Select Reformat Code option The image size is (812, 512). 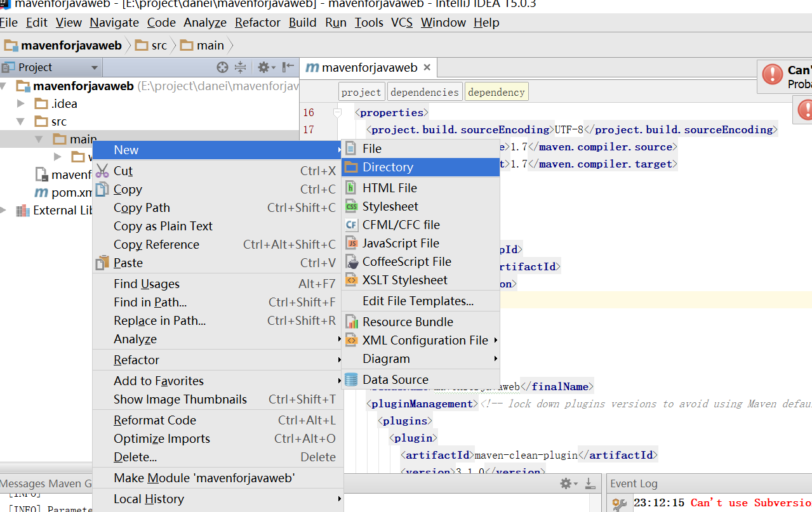click(x=218, y=420)
